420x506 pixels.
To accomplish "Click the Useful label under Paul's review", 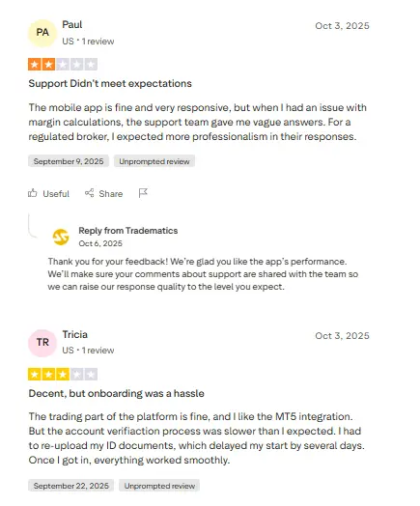I will click(56, 194).
